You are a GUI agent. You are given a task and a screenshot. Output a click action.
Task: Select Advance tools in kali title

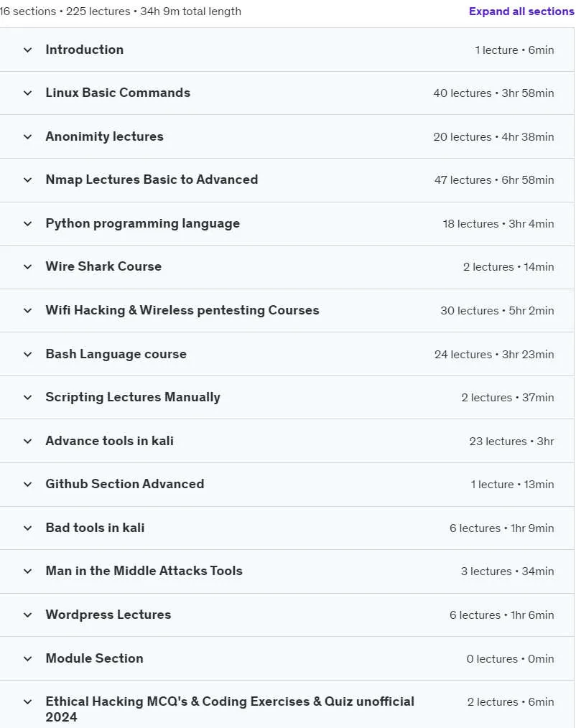110,441
